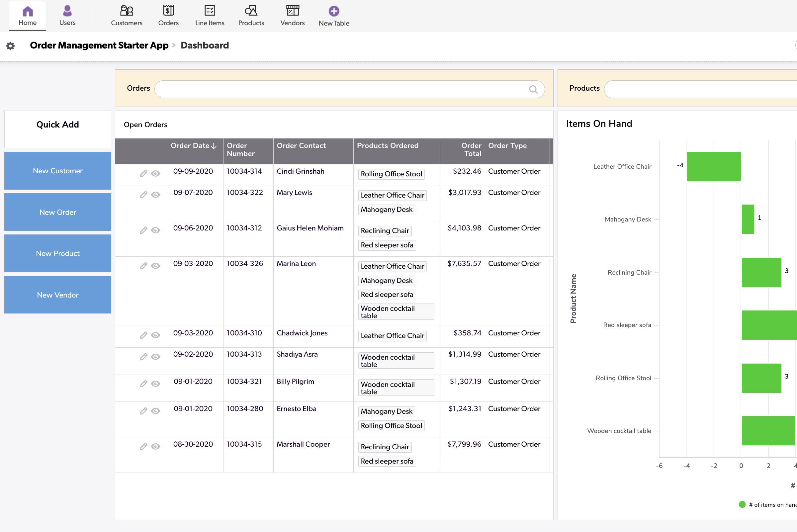The width and height of the screenshot is (797, 532).
Task: Open the Dashboard breadcrumb link
Action: 205,45
